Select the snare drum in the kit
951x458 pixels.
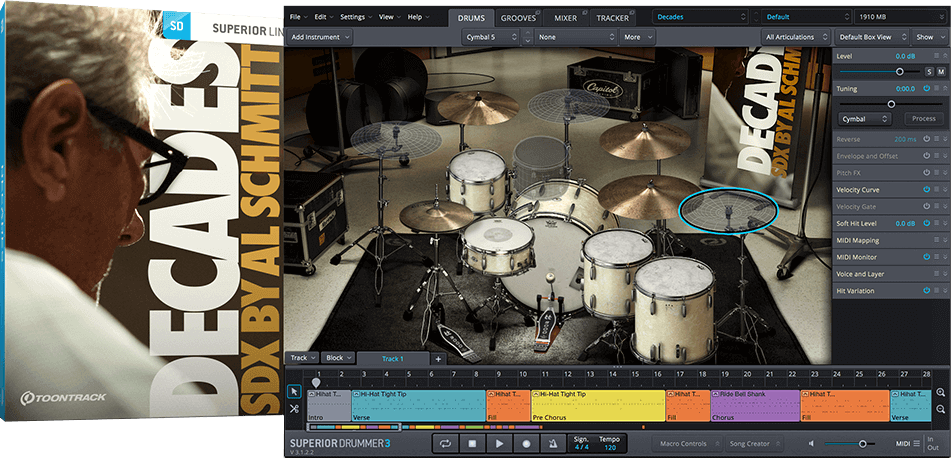click(x=497, y=245)
